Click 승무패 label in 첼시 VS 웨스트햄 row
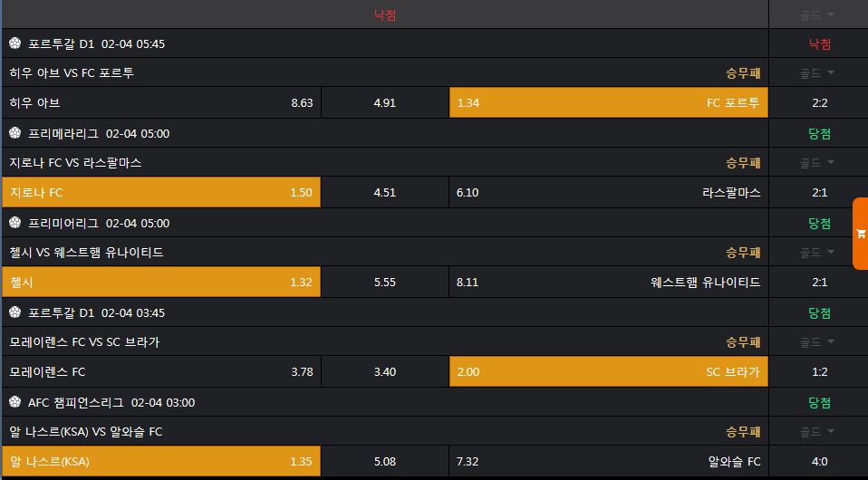The image size is (868, 480). click(x=743, y=253)
